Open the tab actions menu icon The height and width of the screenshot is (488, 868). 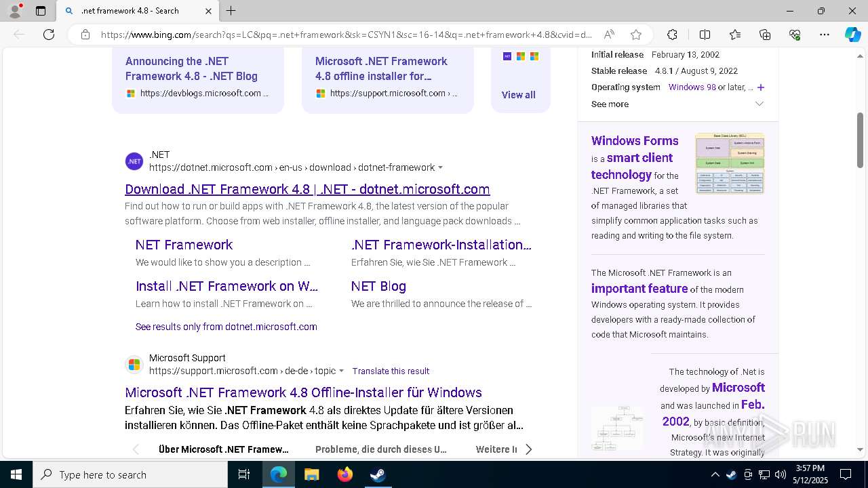pyautogui.click(x=41, y=11)
